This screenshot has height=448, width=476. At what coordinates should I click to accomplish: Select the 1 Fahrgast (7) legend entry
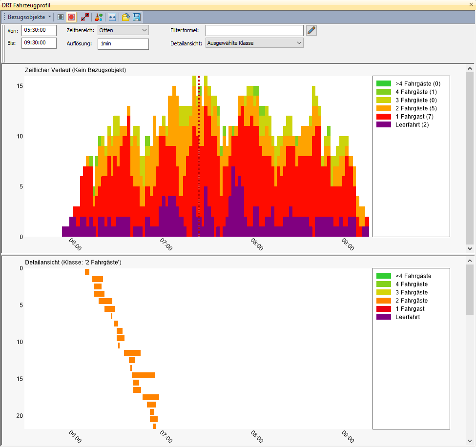[x=414, y=117]
